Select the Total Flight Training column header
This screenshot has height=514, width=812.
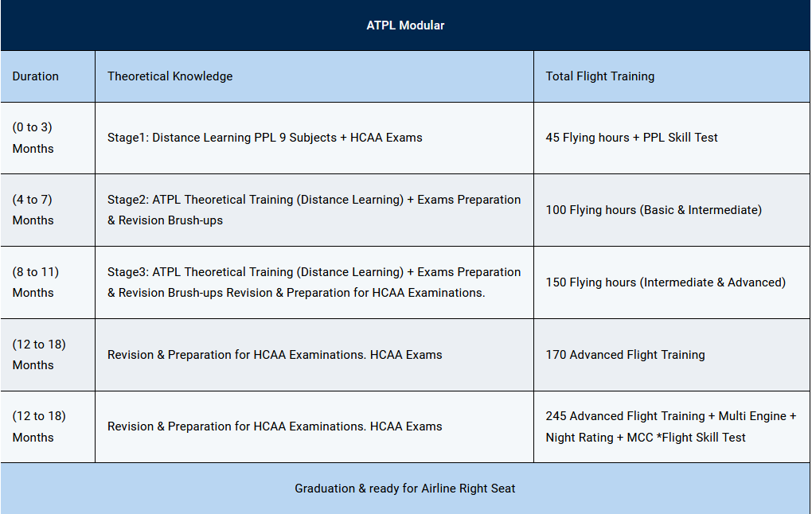[x=600, y=76]
